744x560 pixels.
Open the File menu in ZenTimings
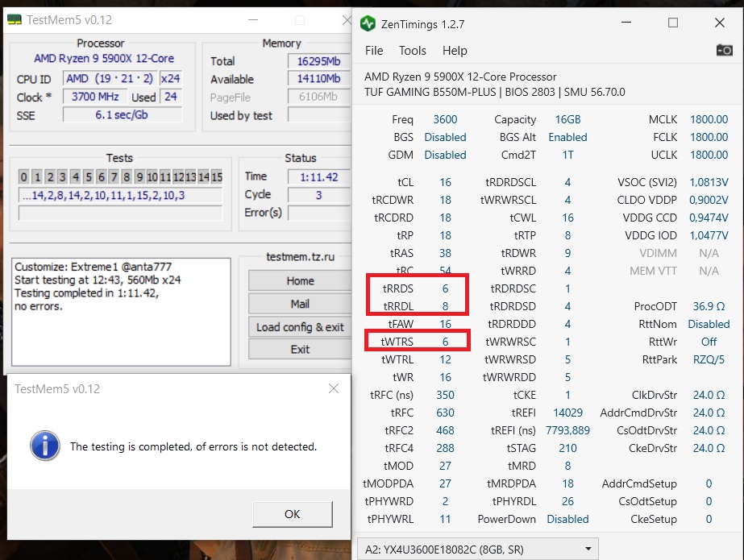pos(374,51)
